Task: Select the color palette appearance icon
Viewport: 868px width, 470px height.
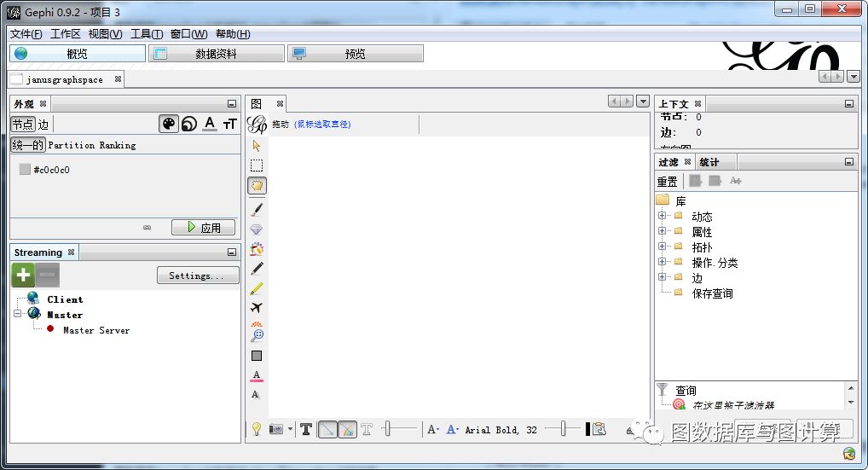Action: point(168,124)
